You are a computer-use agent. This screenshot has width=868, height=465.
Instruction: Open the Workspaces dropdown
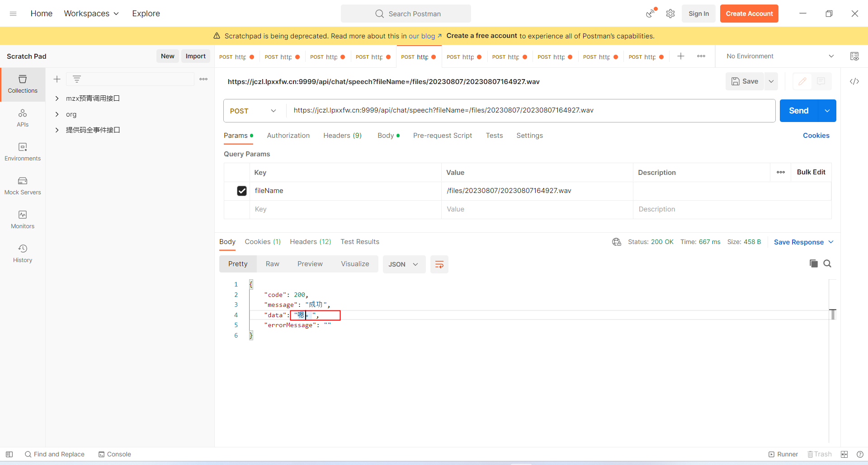(91, 14)
